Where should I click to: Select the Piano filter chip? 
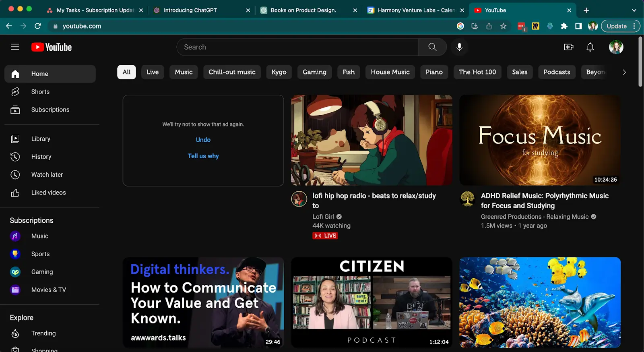pyautogui.click(x=434, y=72)
